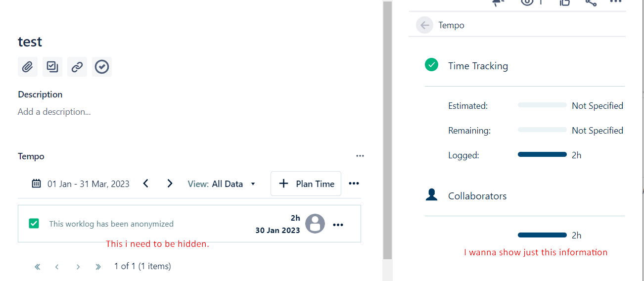
Task: Click the Plan Time button
Action: pyautogui.click(x=306, y=184)
